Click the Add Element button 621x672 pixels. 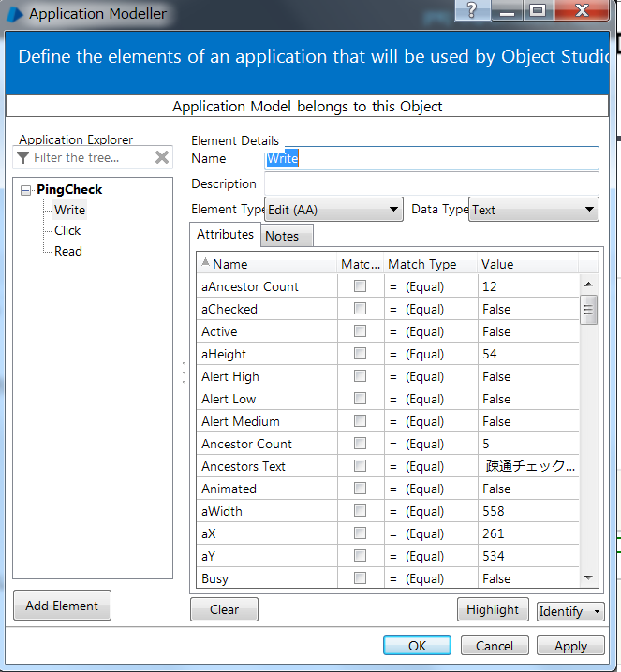coord(62,606)
